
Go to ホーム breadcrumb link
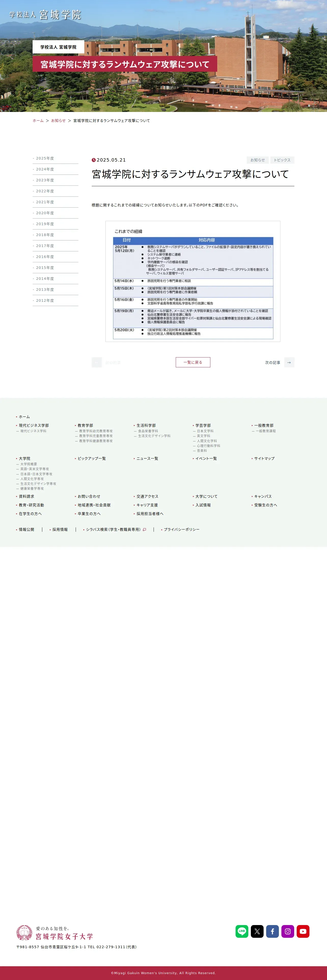38,121
